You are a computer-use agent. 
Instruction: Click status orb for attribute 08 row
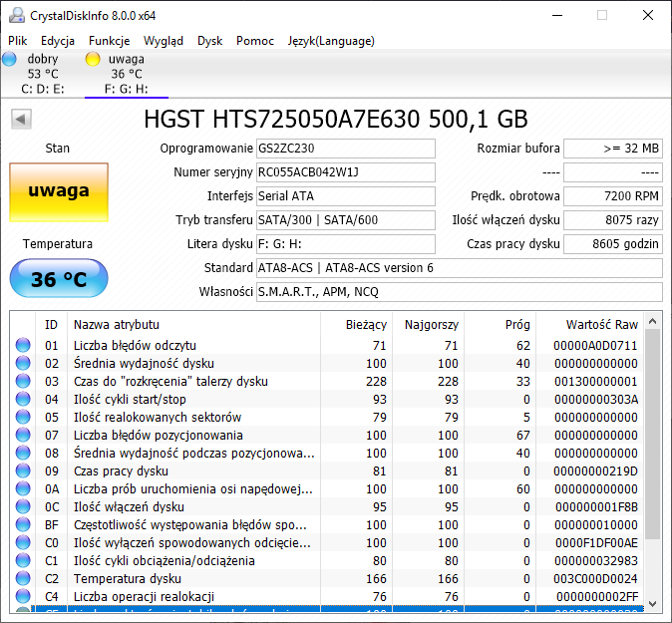[23, 453]
